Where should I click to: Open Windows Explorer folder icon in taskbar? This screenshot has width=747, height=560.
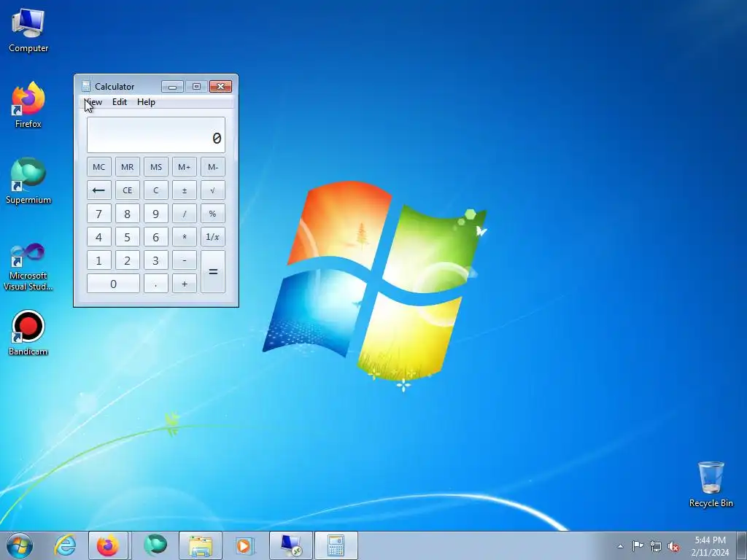(201, 545)
